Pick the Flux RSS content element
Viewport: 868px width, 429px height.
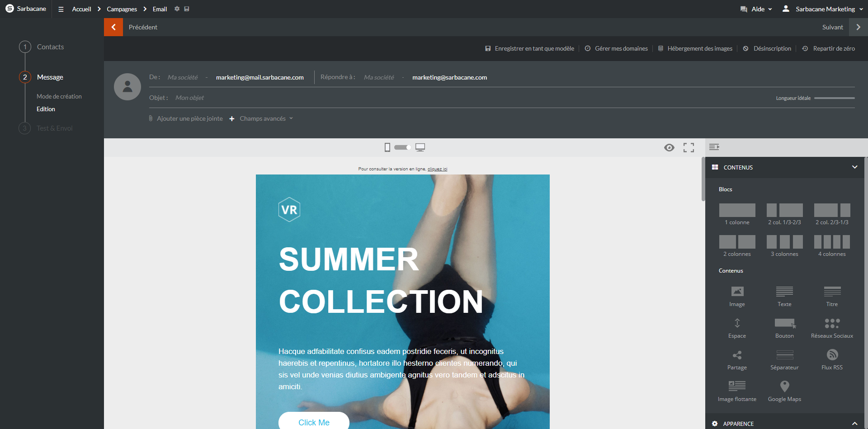click(x=832, y=359)
